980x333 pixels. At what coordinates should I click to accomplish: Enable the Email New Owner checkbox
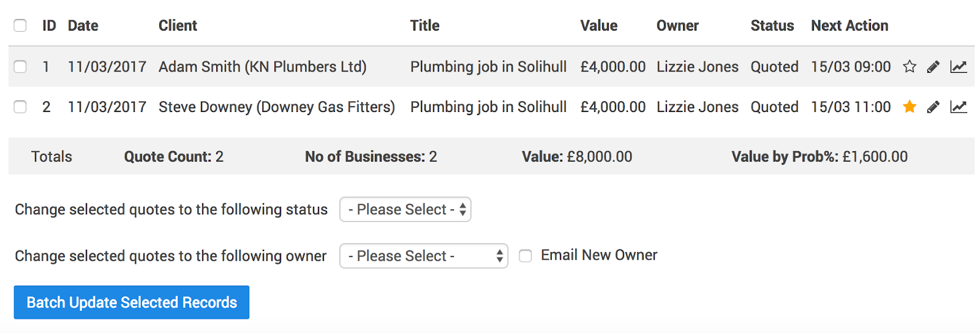click(x=526, y=256)
